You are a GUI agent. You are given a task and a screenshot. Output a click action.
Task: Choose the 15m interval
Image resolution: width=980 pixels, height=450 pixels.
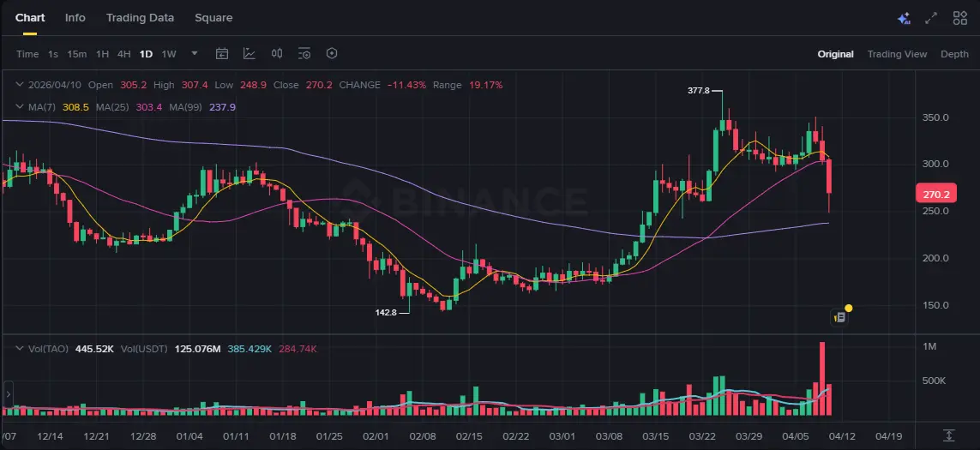coord(77,54)
